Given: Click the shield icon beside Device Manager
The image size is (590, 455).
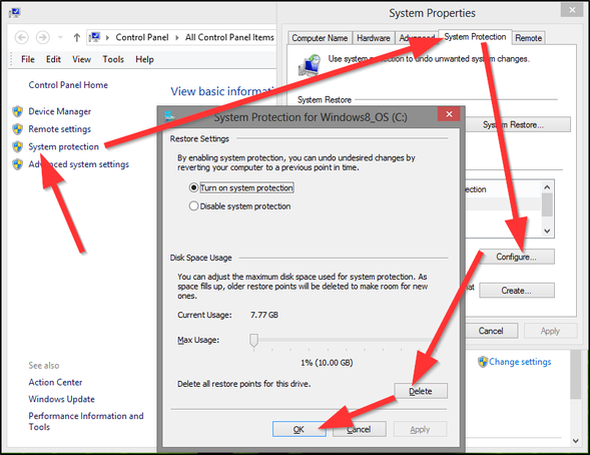Looking at the screenshot, I should click(17, 111).
